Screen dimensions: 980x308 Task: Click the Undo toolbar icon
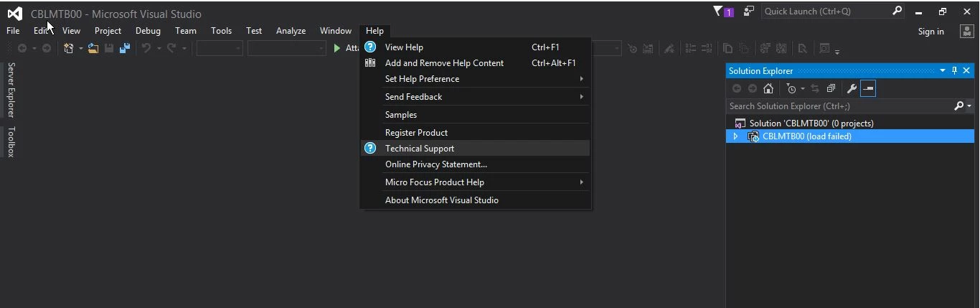click(146, 48)
